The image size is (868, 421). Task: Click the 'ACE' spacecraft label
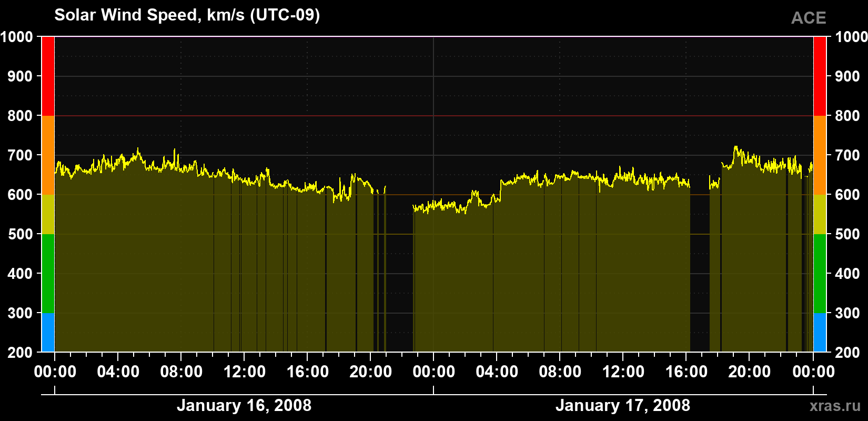809,18
